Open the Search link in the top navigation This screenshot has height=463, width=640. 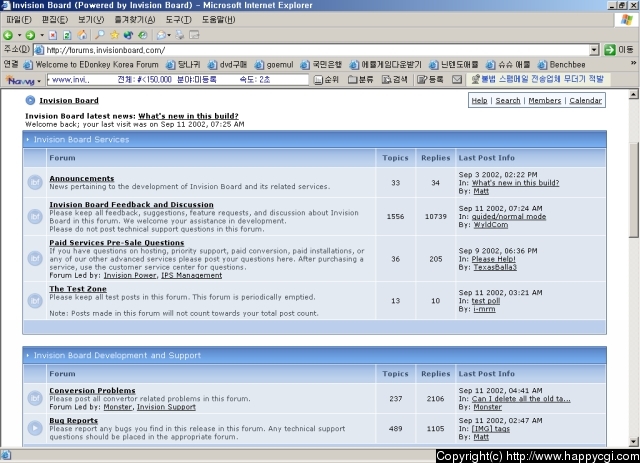coord(508,100)
